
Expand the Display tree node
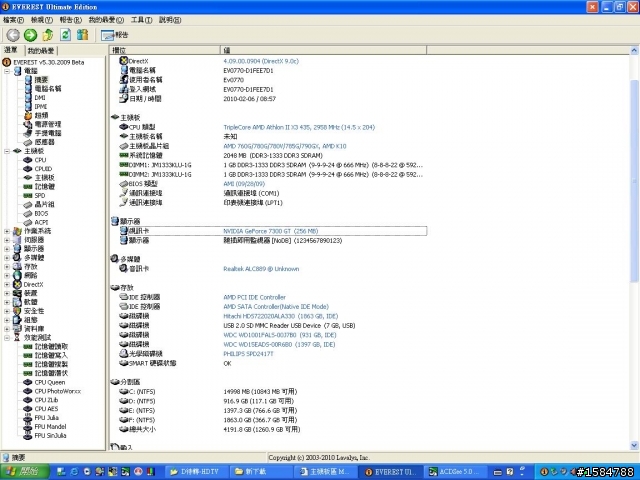[7, 249]
